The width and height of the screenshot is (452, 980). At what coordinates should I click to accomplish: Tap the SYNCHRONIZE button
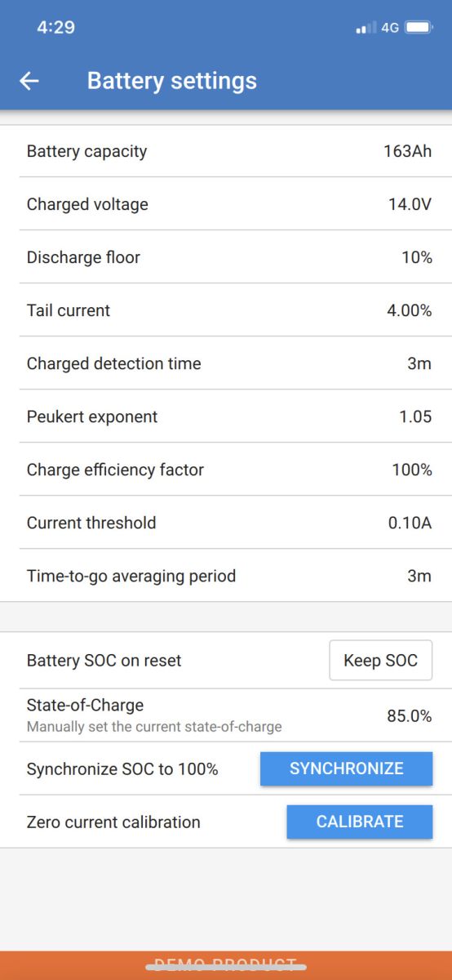tap(347, 768)
